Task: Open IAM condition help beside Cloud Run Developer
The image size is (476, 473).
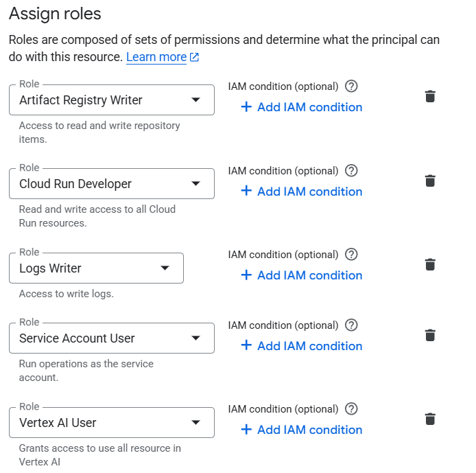Action: click(x=351, y=171)
